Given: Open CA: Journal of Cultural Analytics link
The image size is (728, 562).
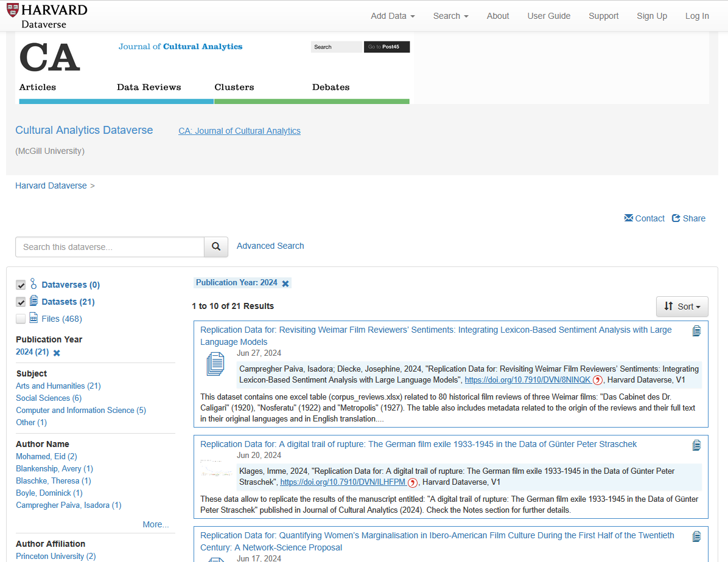Looking at the screenshot, I should [x=240, y=131].
